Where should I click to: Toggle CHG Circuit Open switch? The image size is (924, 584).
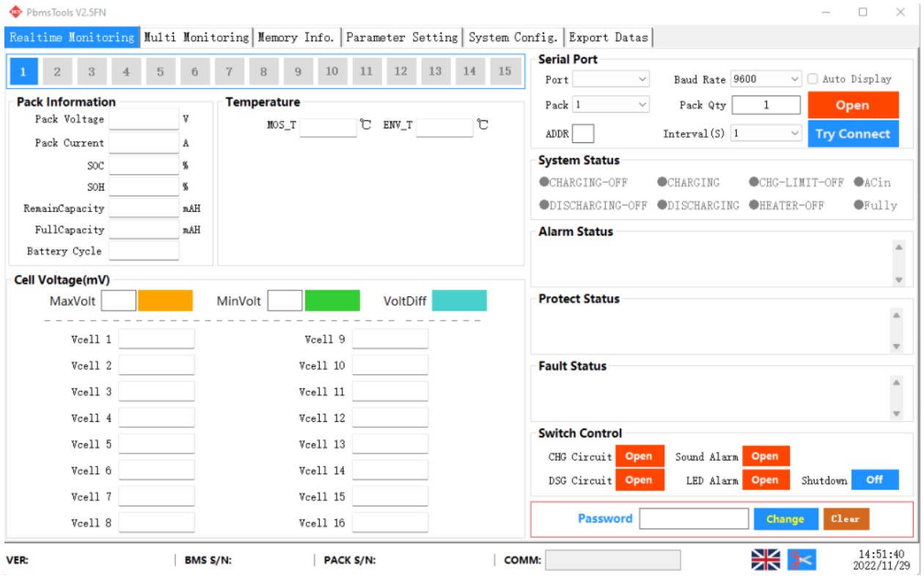(639, 456)
